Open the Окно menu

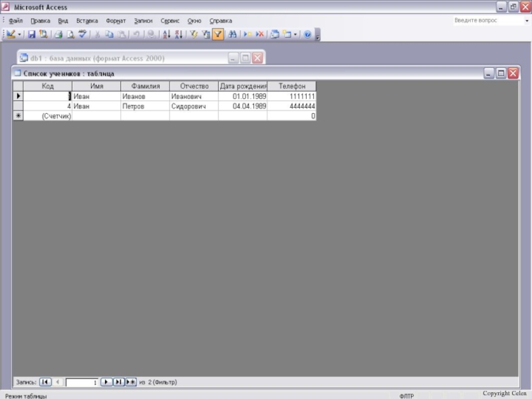pyautogui.click(x=194, y=21)
